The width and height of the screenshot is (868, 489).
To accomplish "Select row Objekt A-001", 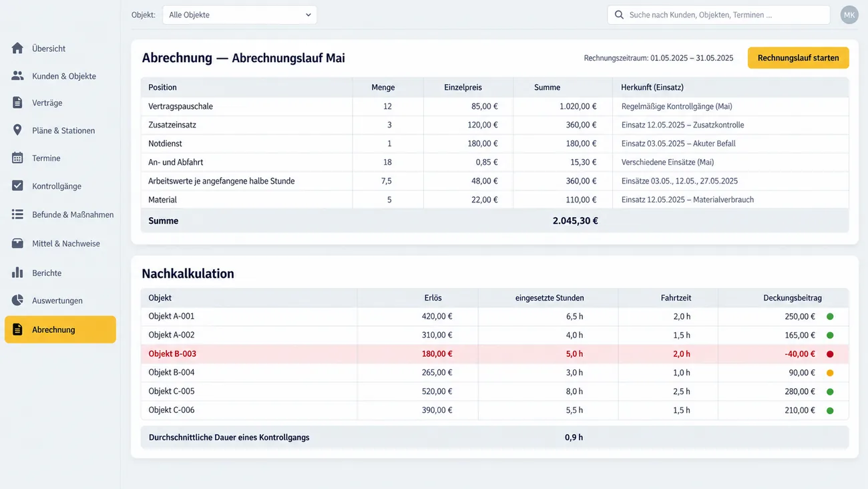I will (494, 317).
